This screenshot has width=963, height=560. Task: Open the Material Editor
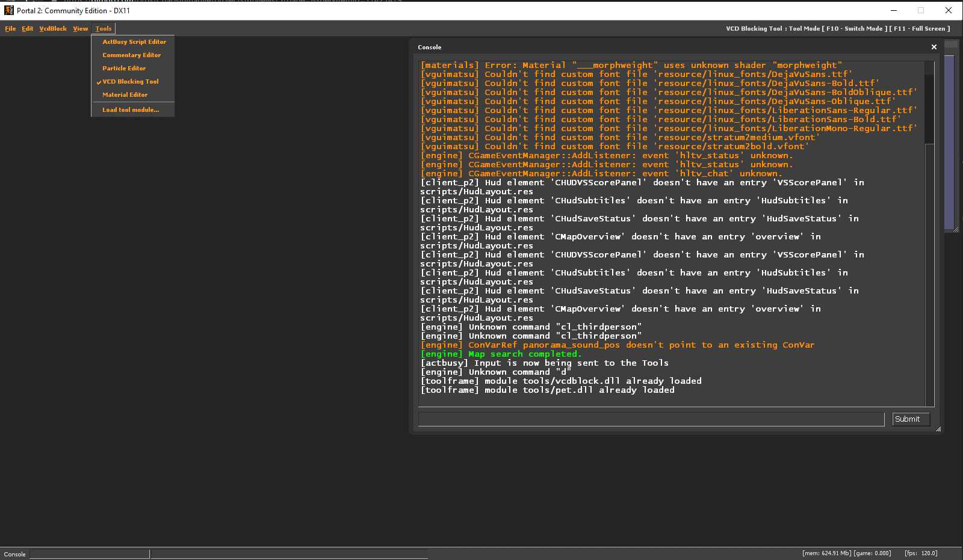click(125, 94)
